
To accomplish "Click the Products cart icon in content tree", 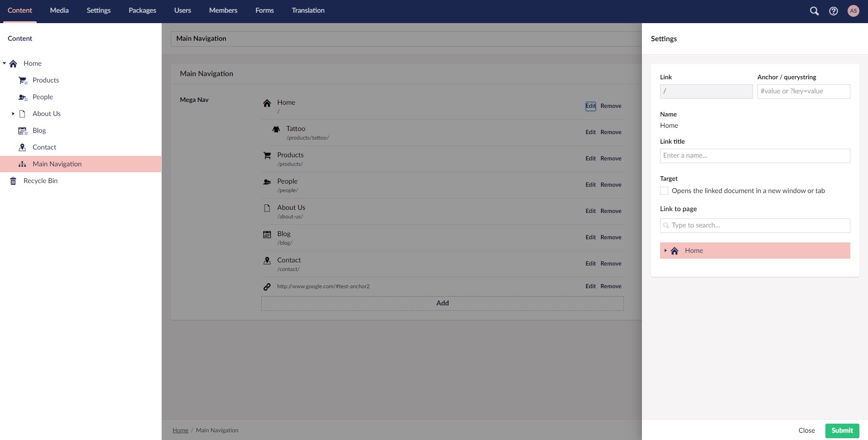I will click(x=23, y=80).
